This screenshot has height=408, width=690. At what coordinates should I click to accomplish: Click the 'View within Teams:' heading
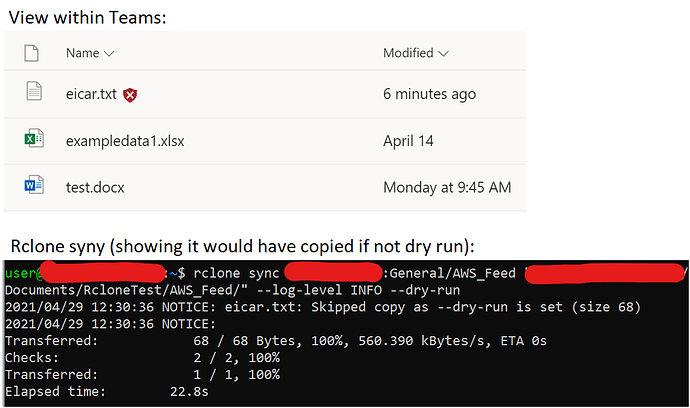tap(88, 18)
